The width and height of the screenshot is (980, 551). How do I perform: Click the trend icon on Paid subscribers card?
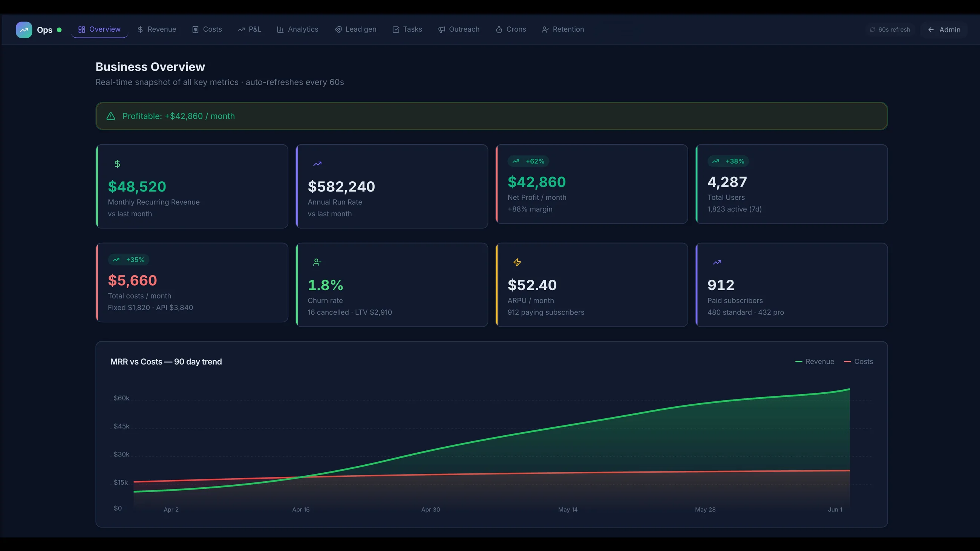tap(717, 262)
